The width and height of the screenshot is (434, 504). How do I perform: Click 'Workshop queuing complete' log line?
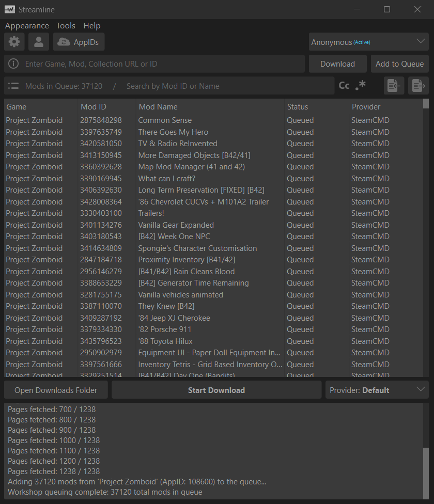105,492
